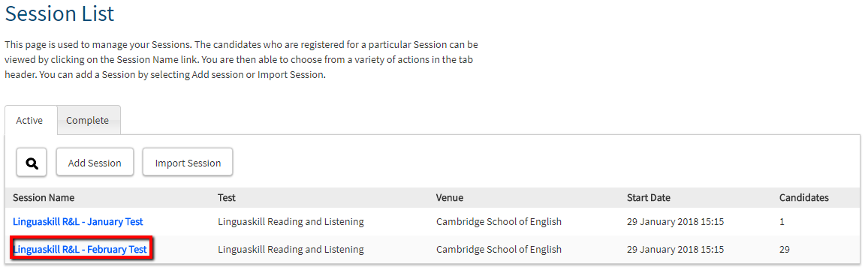Screen dimensions: 868x273
Task: Open Linguaskill R&L - February Test session
Action: click(x=80, y=249)
